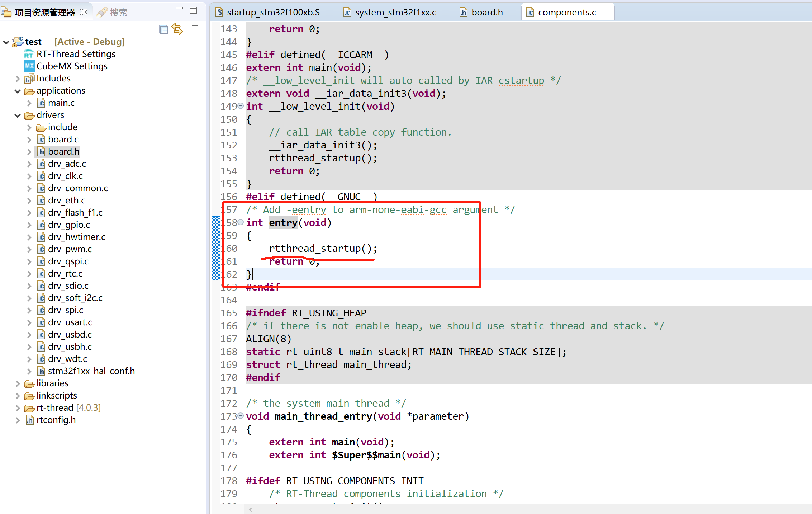Open RT-Thread Settings
The width and height of the screenshot is (812, 514).
click(76, 54)
